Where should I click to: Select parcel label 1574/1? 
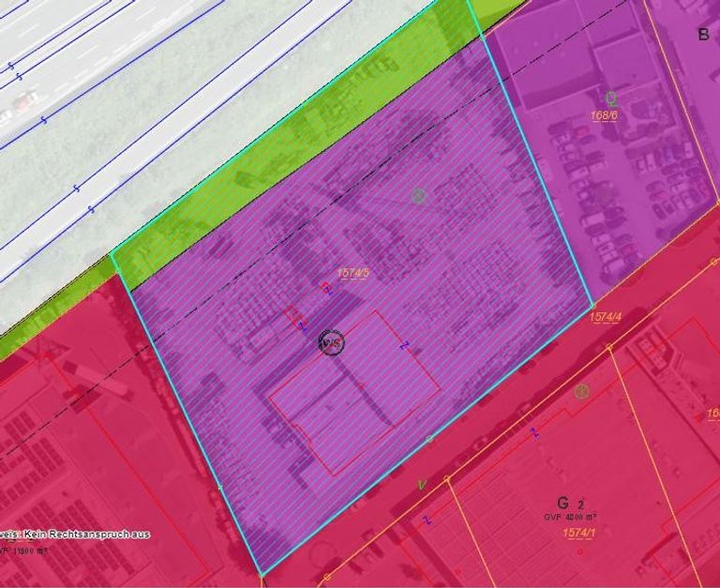(x=578, y=534)
